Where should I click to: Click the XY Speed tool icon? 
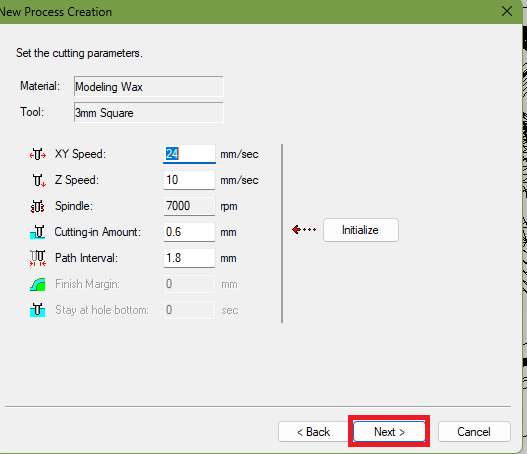tap(38, 154)
